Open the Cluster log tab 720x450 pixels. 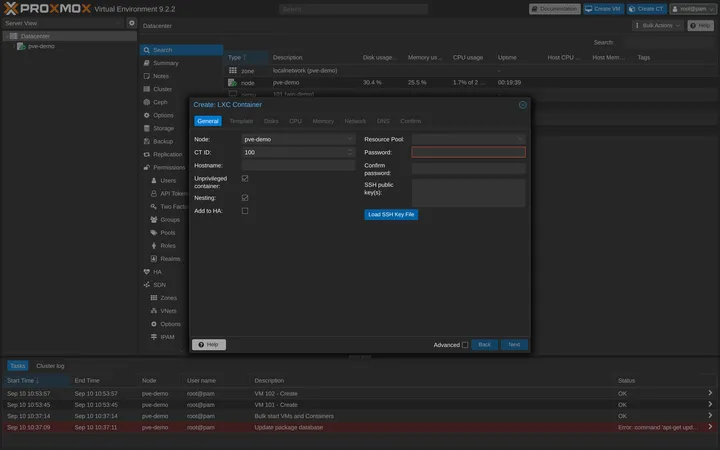click(50, 366)
